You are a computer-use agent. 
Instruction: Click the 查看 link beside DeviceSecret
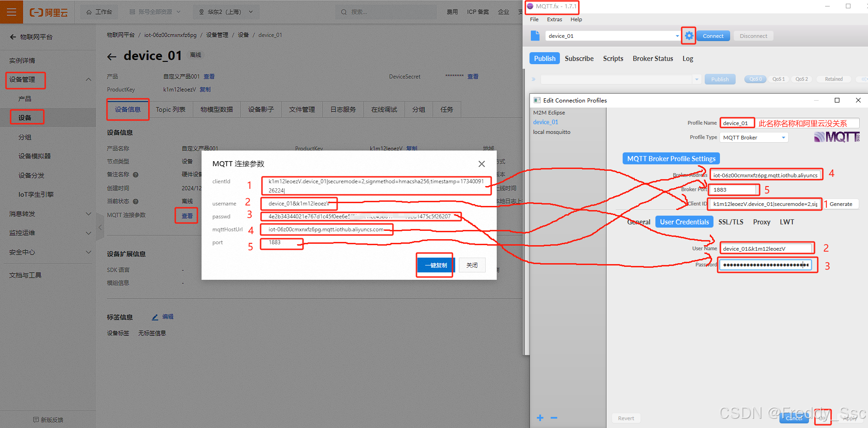(473, 77)
